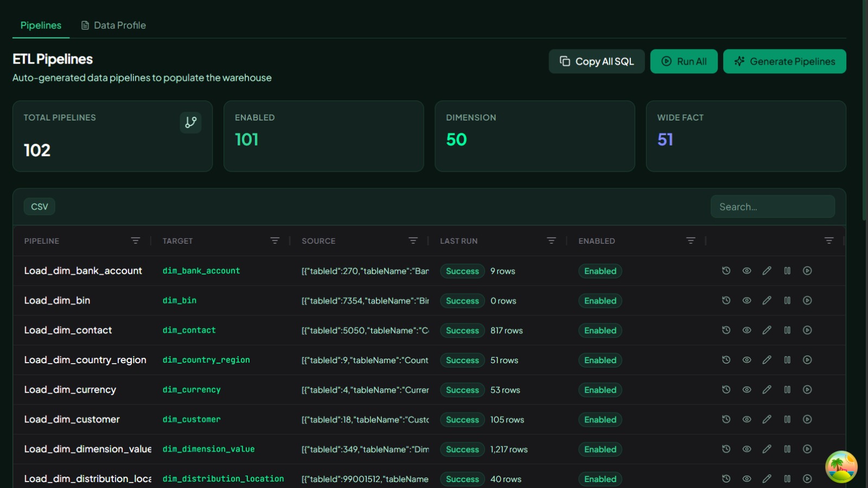This screenshot has width=868, height=488.
Task: Open the TARGET column filter menu
Action: click(275, 240)
